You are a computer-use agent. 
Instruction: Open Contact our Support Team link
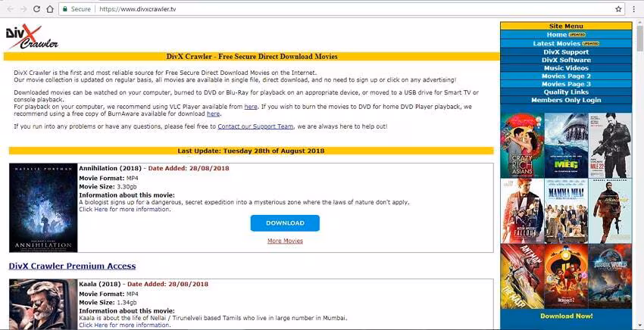pyautogui.click(x=255, y=126)
